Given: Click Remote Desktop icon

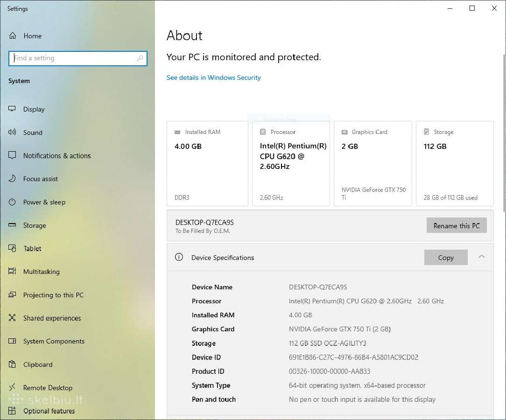Looking at the screenshot, I should [x=12, y=387].
